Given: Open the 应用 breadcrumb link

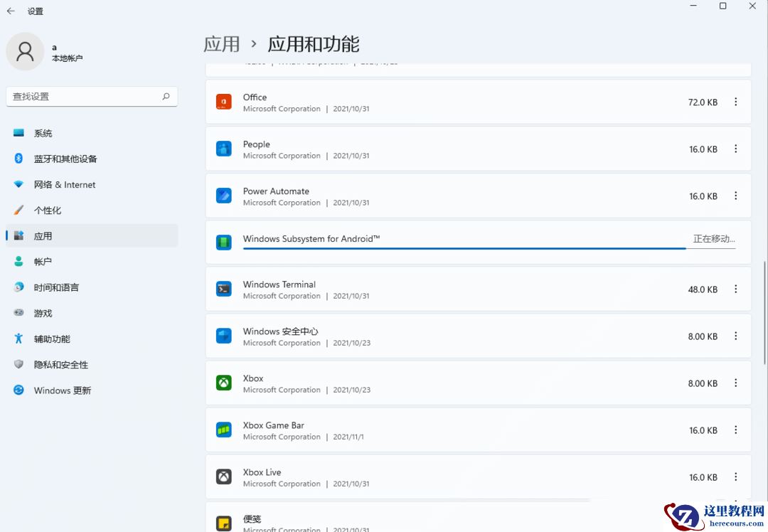Looking at the screenshot, I should tap(221, 43).
